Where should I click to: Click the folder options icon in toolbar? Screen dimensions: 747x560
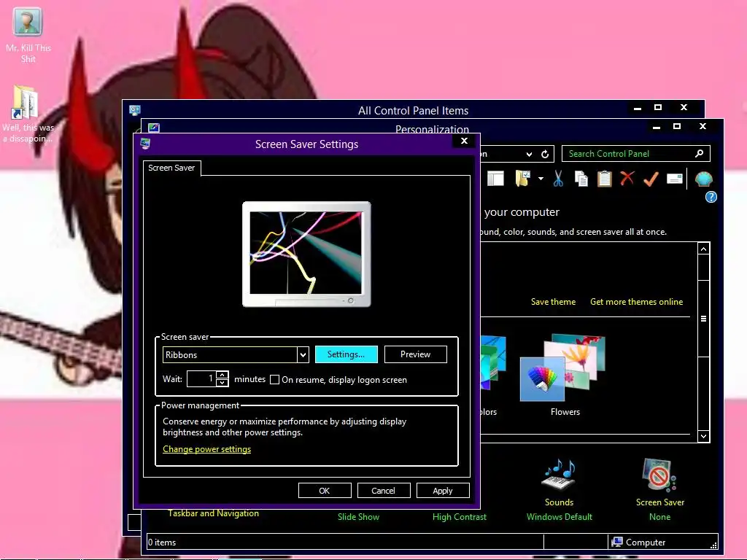(522, 179)
